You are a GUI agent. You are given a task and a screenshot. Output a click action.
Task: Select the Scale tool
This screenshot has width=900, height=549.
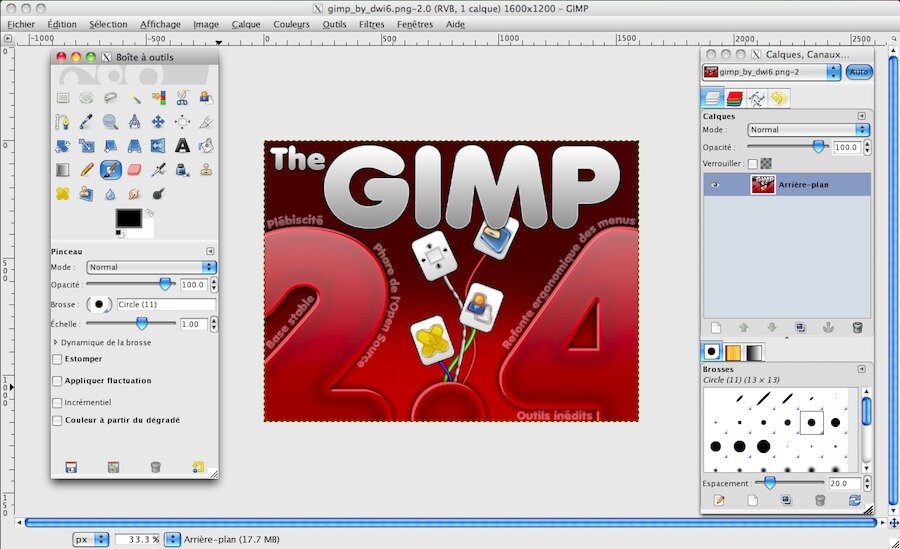pyautogui.click(x=87, y=145)
